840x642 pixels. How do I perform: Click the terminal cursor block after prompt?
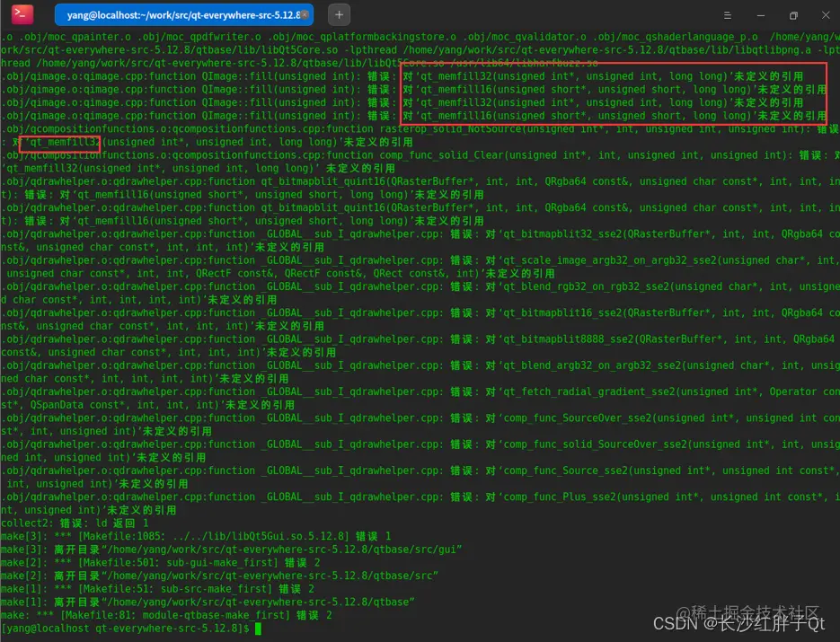click(258, 629)
